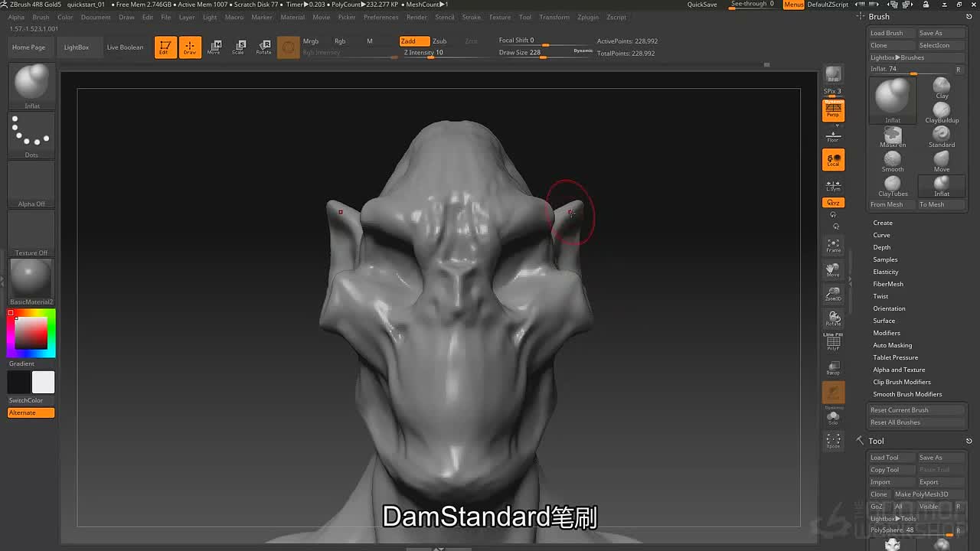This screenshot has height=551, width=980.
Task: Toggle Solo mode
Action: pos(833,418)
